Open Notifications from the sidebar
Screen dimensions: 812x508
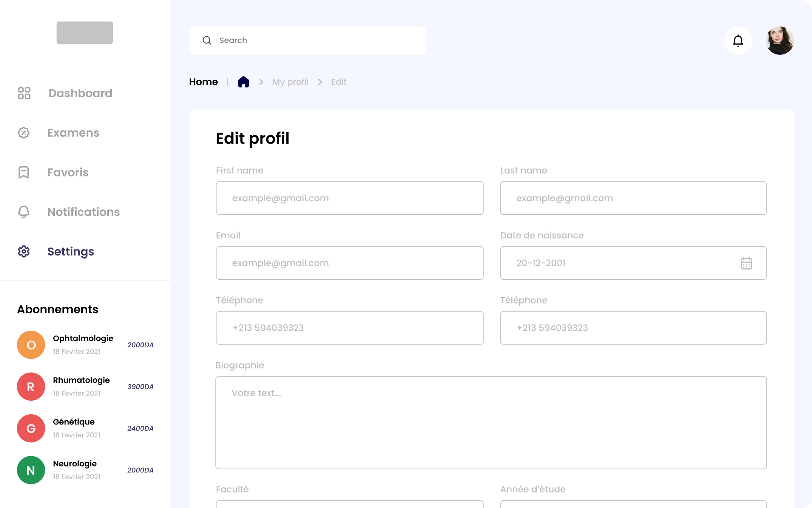coord(83,212)
